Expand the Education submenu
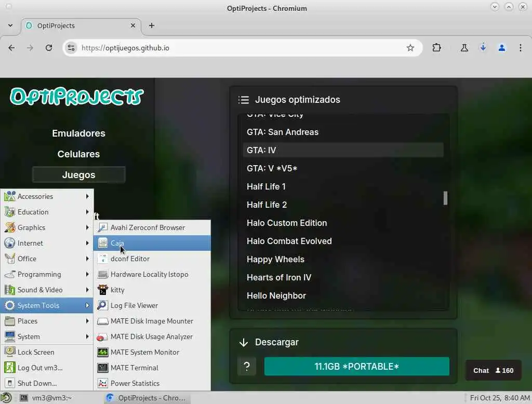Viewport: 532px width, 404px height. tap(47, 212)
